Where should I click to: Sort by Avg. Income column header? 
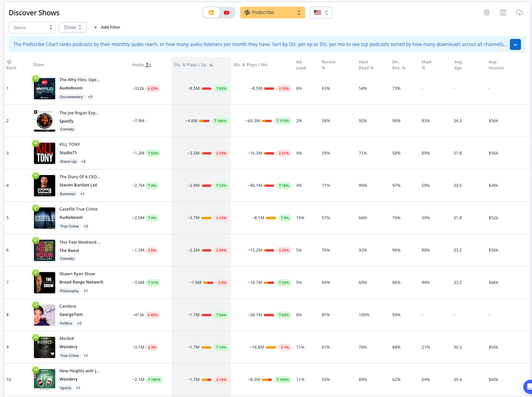496,65
